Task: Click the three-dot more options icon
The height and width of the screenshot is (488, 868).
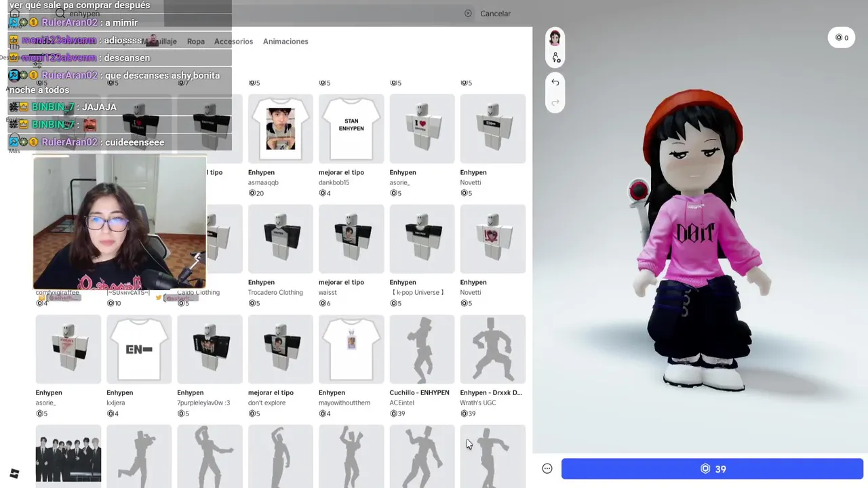Action: pyautogui.click(x=547, y=469)
